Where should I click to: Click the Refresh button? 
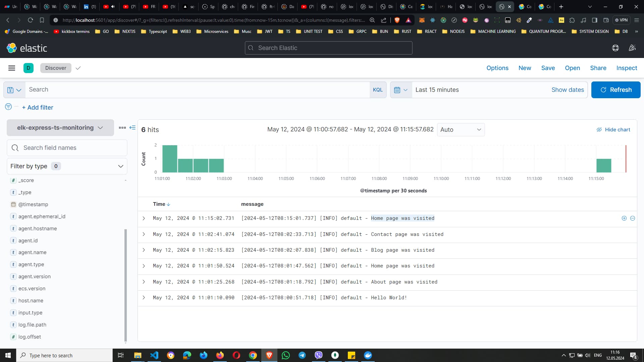point(616,90)
